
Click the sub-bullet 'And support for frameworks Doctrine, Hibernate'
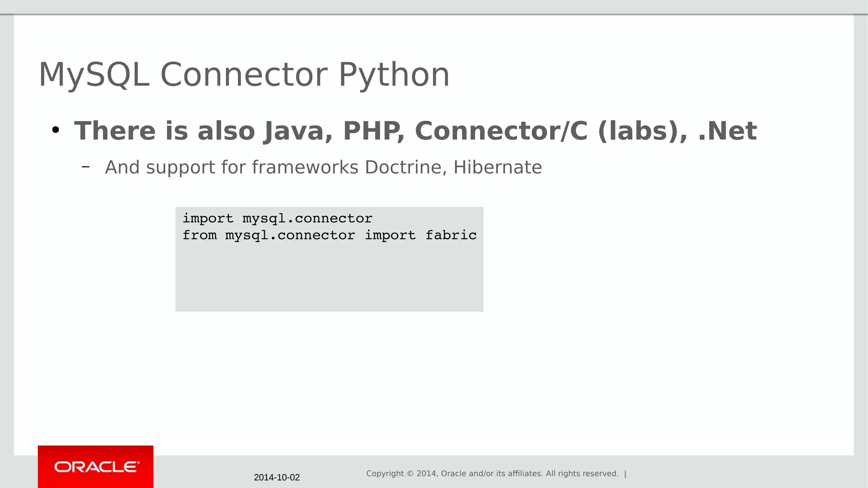(323, 167)
